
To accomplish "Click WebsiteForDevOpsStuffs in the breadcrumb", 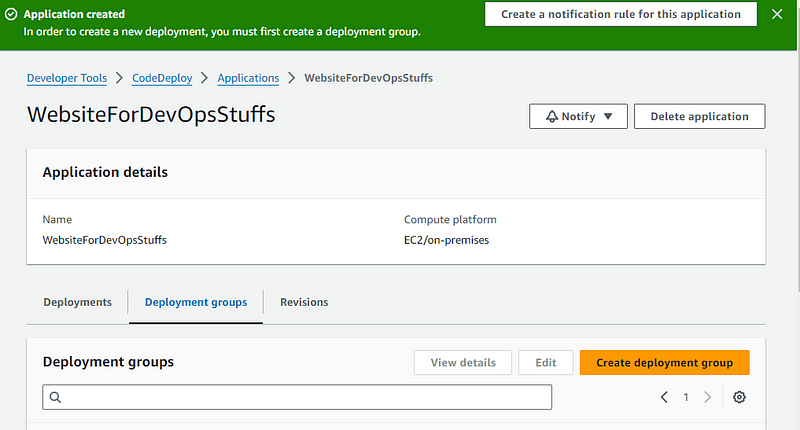I will click(x=368, y=78).
